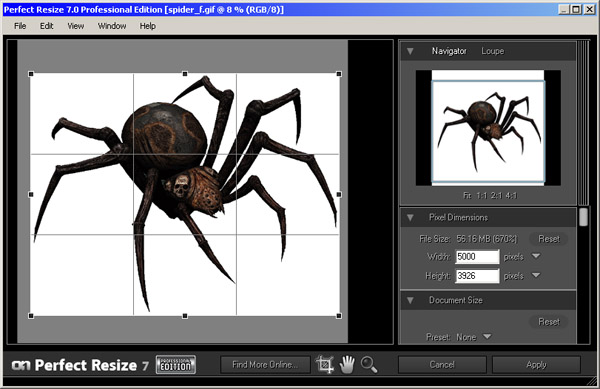Select the Hand pan tool
The width and height of the screenshot is (600, 389).
click(x=347, y=365)
